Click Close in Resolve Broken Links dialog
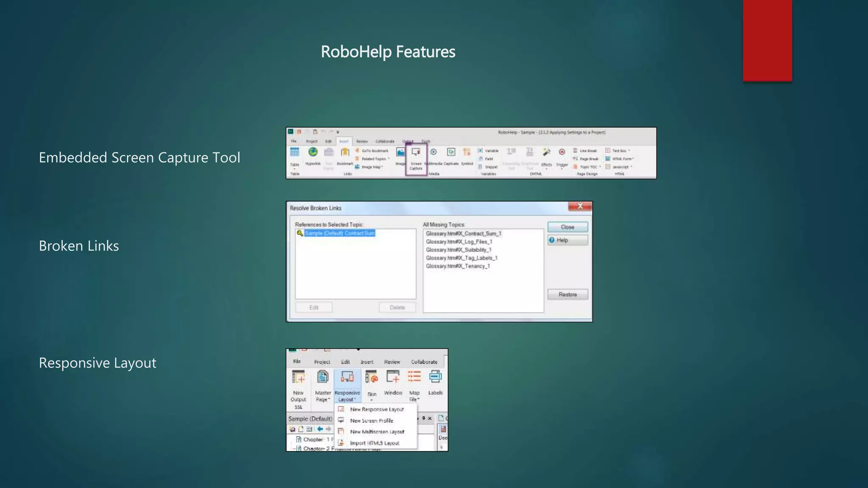 click(568, 227)
